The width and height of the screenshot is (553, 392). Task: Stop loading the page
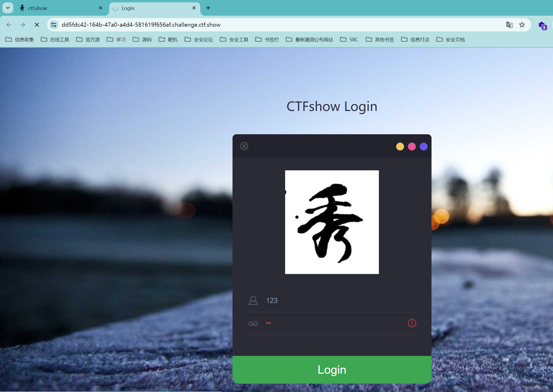tap(37, 25)
